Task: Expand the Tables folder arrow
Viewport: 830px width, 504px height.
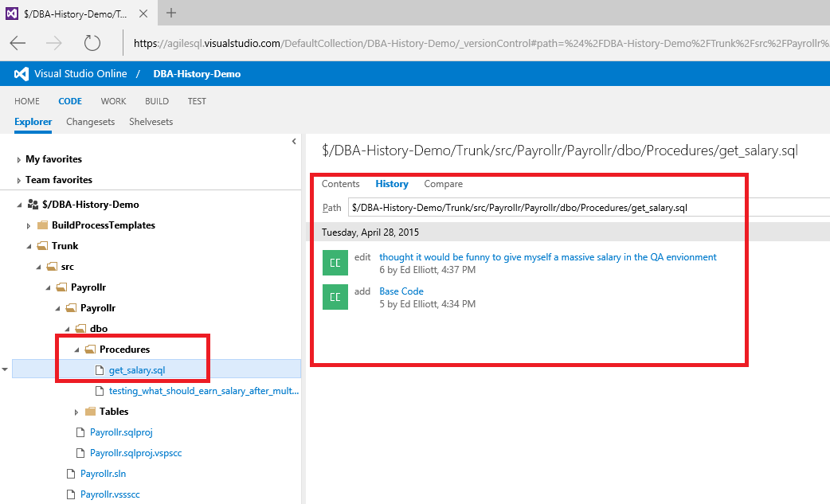Action: [76, 412]
